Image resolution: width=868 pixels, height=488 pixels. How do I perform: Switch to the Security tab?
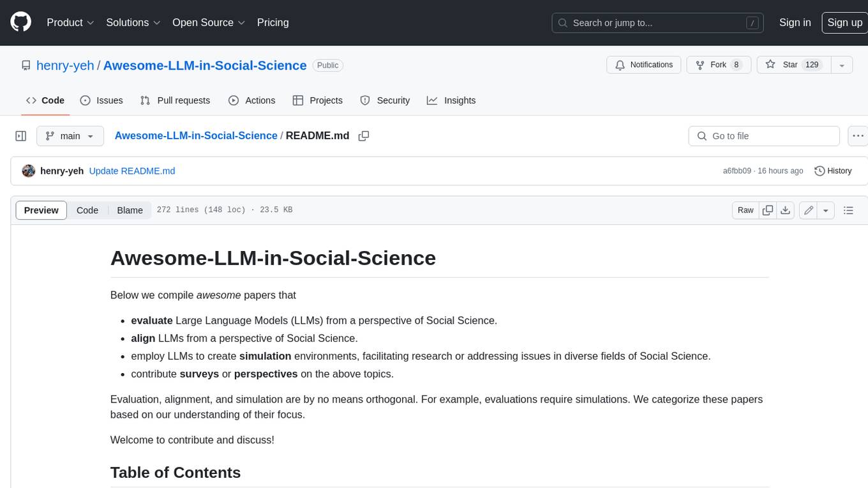click(385, 100)
